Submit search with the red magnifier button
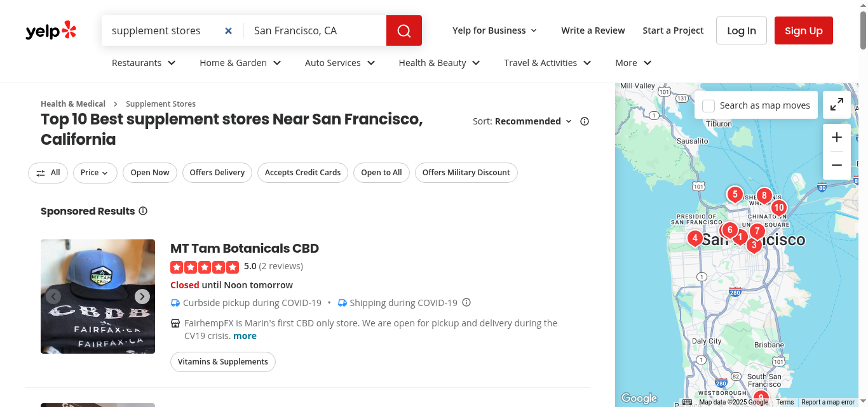The image size is (868, 407). pos(404,30)
